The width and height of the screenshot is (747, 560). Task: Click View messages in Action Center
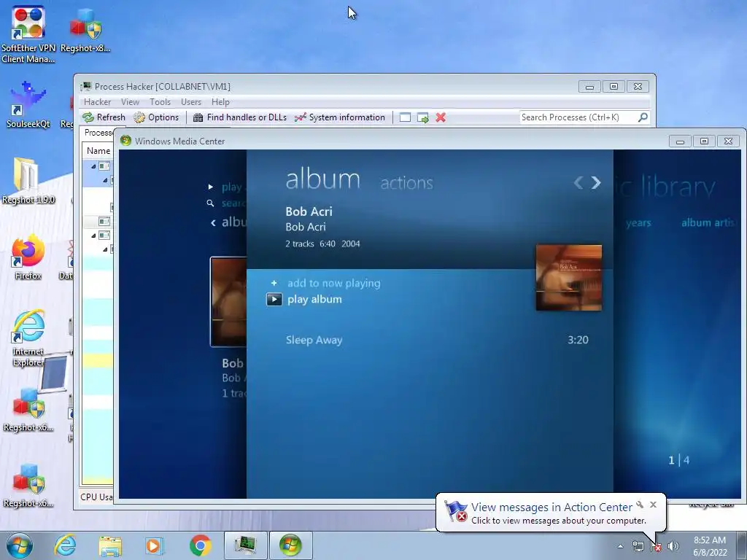tap(551, 507)
